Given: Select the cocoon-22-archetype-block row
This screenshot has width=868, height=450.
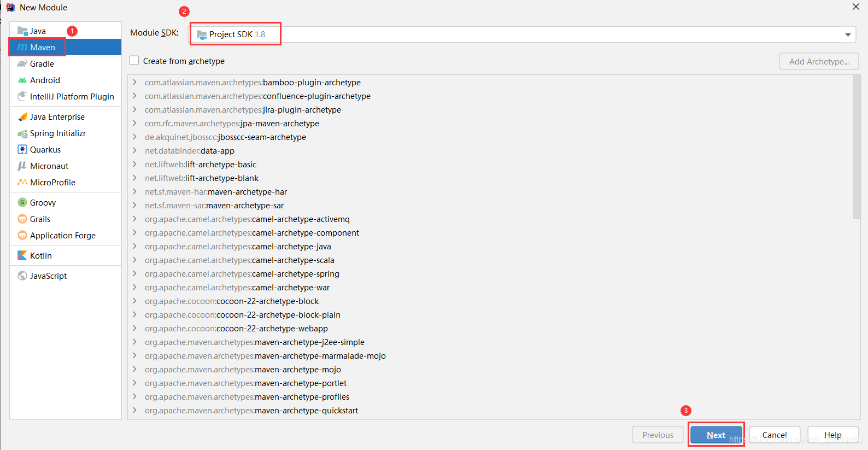Looking at the screenshot, I should click(x=490, y=301).
